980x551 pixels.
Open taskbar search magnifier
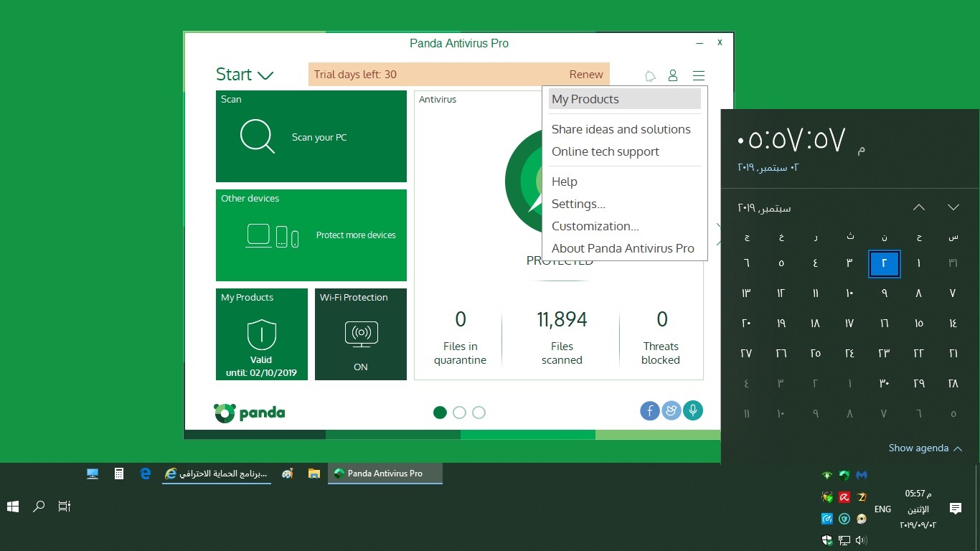tap(39, 507)
